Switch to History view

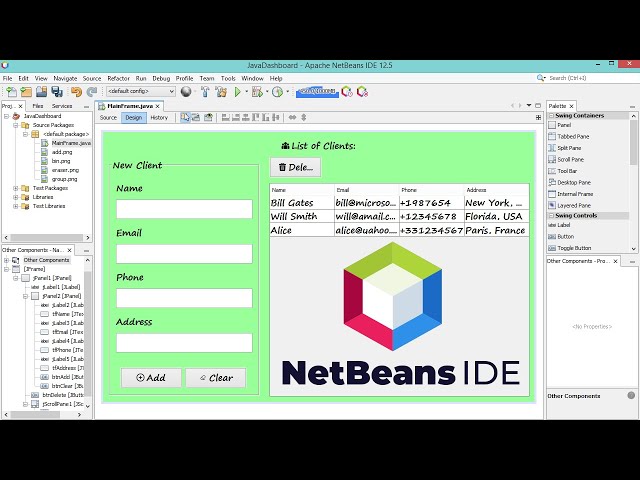pos(159,118)
